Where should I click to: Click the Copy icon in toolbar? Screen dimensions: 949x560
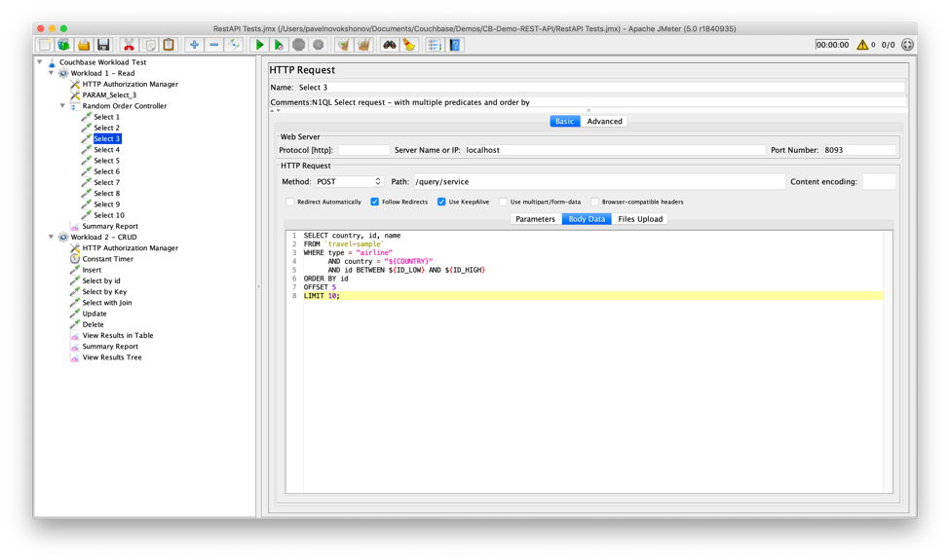coord(149,45)
